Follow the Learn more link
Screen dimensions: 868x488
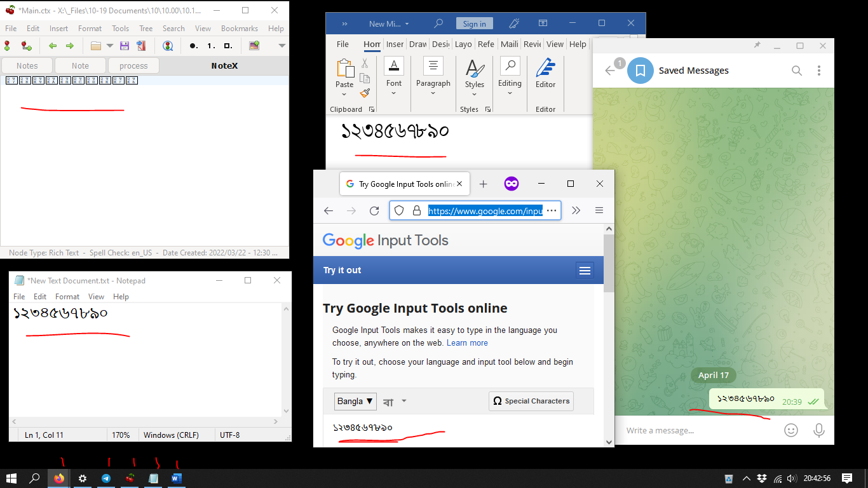(x=467, y=342)
